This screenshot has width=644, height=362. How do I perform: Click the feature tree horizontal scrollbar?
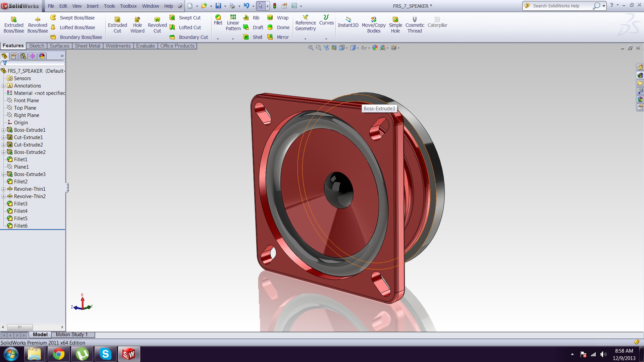click(33, 327)
